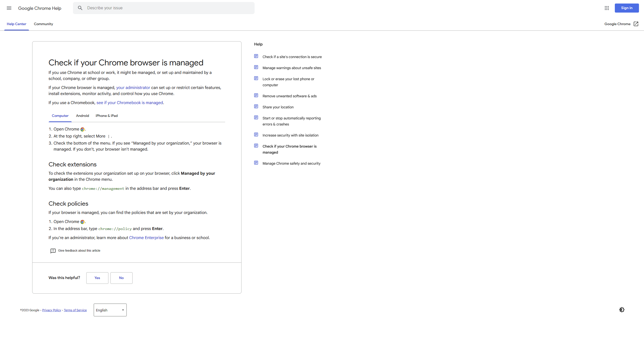The image size is (644, 362).
Task: Switch to the iPhone & iPad tab
Action: coord(107,116)
